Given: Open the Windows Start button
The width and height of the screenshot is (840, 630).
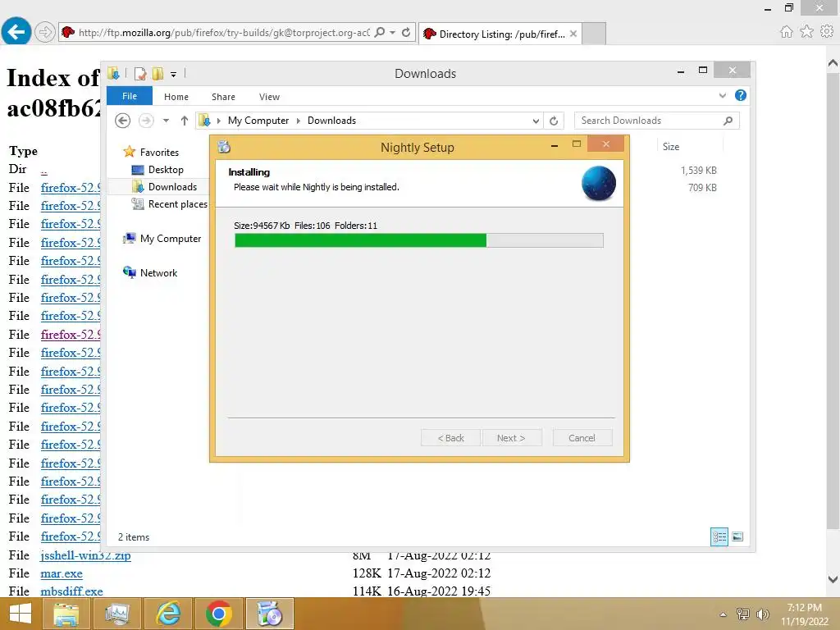Looking at the screenshot, I should pos(21,614).
